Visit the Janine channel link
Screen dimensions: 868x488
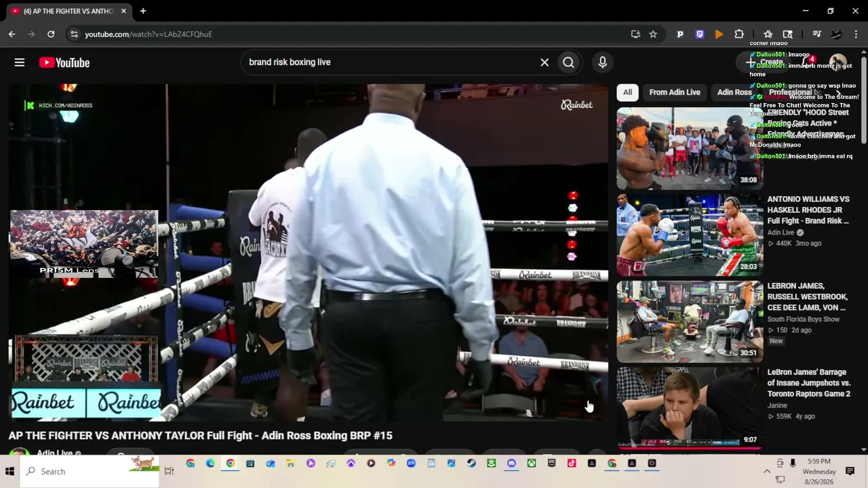click(777, 405)
